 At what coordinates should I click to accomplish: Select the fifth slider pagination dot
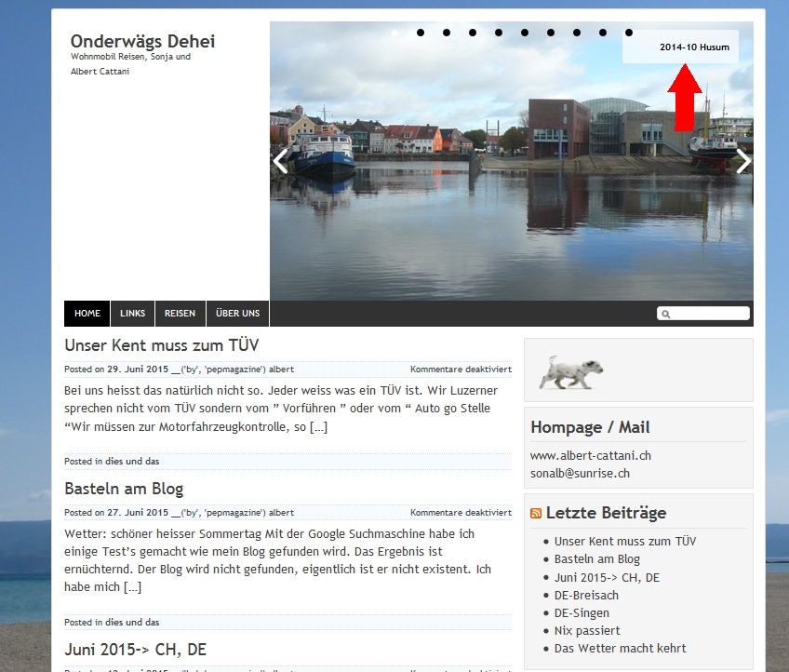pos(499,33)
